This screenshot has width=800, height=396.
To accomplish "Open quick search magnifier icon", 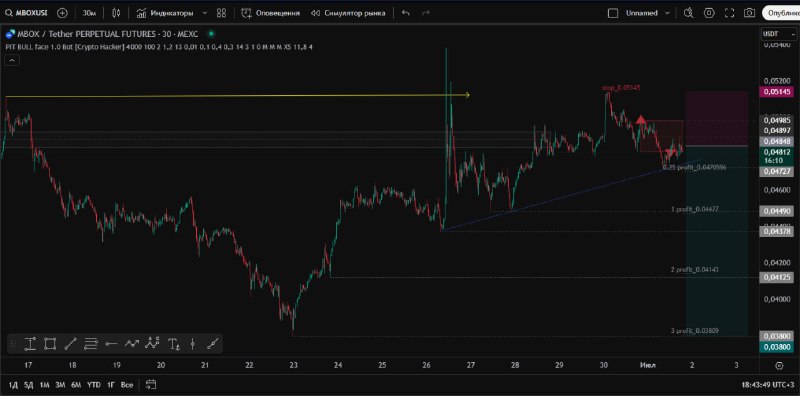I will (x=689, y=13).
